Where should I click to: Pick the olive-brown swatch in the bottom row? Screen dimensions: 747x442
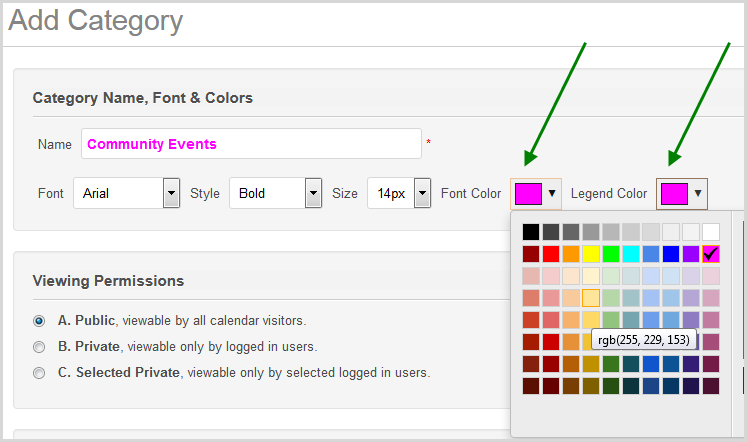pyautogui.click(x=591, y=385)
